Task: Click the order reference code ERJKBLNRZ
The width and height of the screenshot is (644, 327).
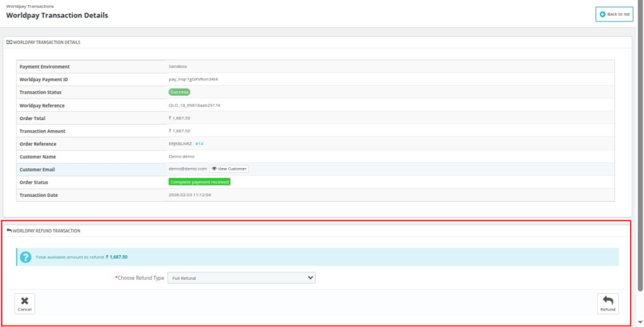Action: point(181,143)
